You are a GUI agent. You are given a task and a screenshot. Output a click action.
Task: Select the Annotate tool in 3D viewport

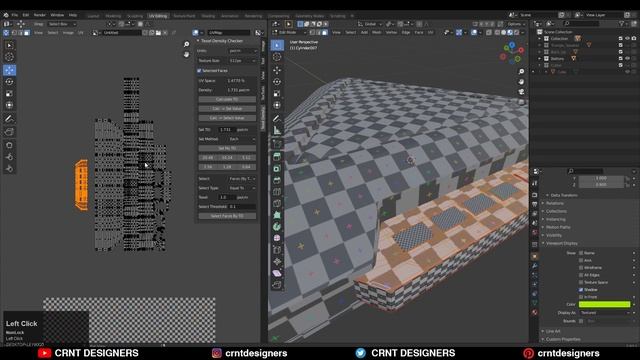point(277,119)
